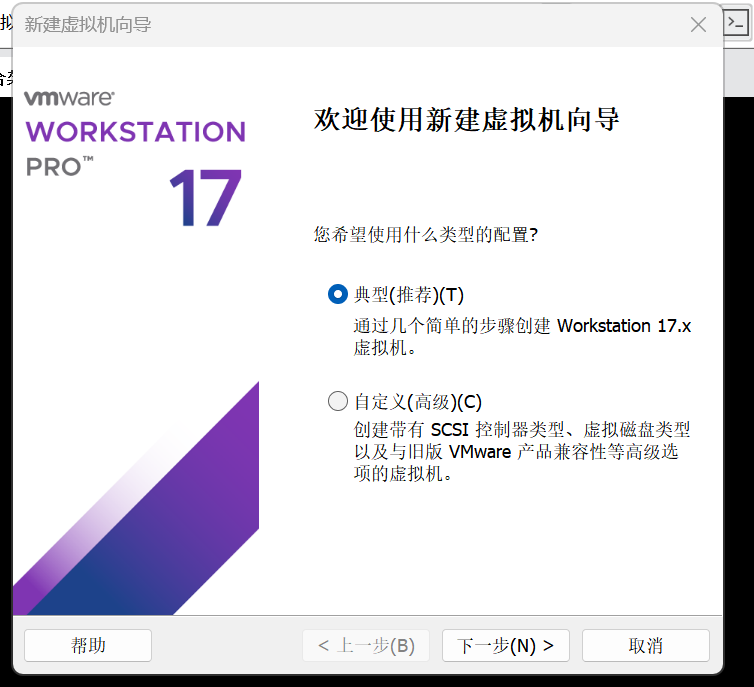The height and width of the screenshot is (687, 754).
Task: Close the 新建虚拟机向导 dialog
Action: (698, 25)
